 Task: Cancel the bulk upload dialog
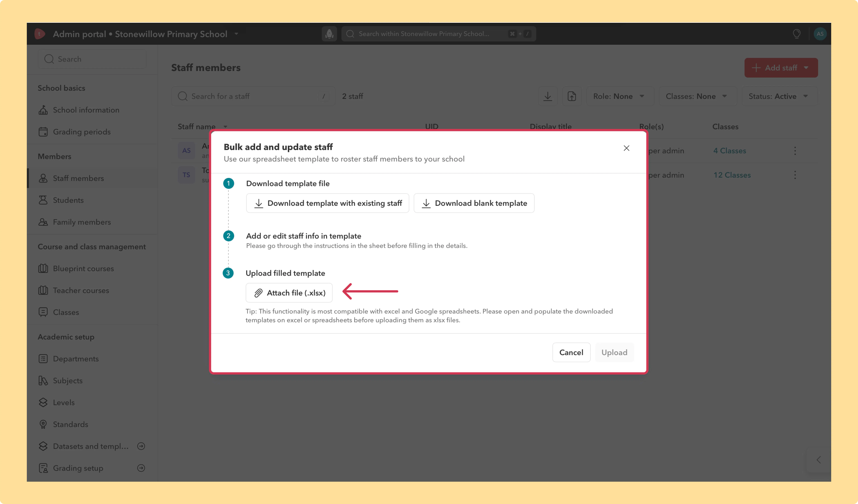coord(571,352)
